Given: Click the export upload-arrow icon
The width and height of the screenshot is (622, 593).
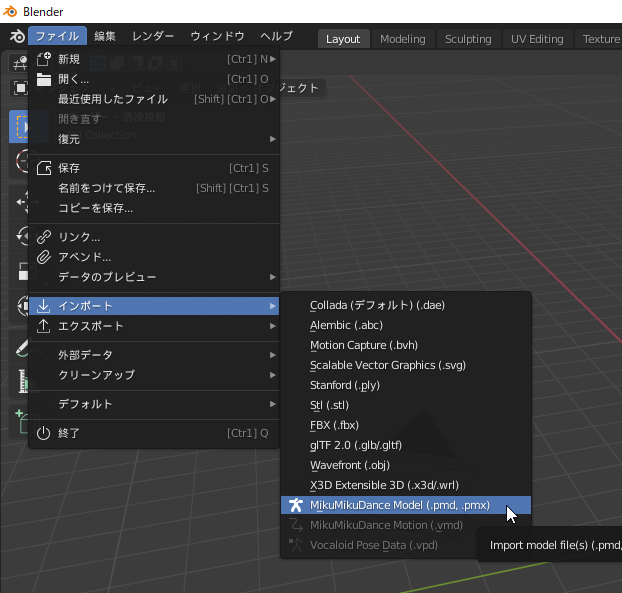Looking at the screenshot, I should pos(43,326).
